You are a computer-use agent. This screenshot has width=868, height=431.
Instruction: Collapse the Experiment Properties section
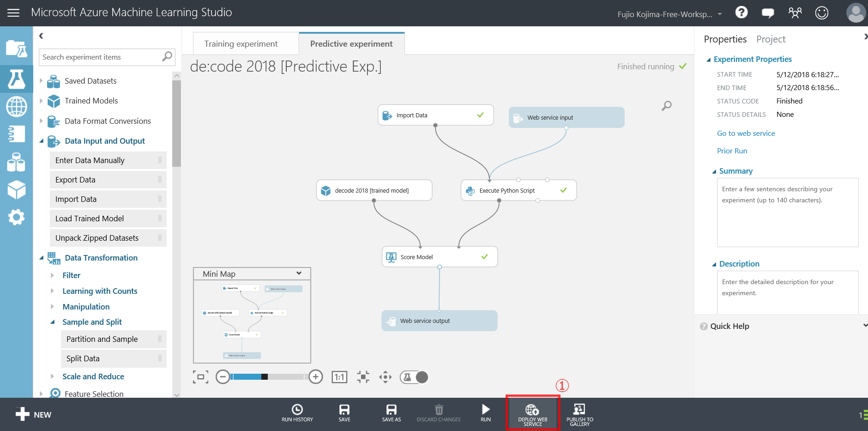709,60
